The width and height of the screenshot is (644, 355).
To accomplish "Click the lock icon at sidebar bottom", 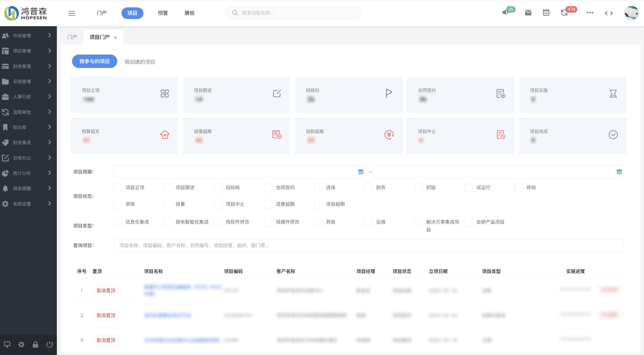I will (36, 344).
